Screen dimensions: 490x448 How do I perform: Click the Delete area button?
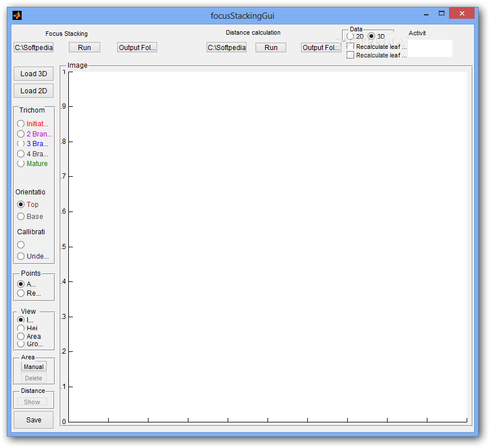[x=34, y=378]
